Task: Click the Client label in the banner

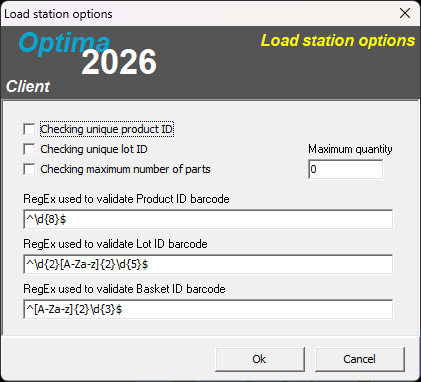Action: tap(28, 87)
